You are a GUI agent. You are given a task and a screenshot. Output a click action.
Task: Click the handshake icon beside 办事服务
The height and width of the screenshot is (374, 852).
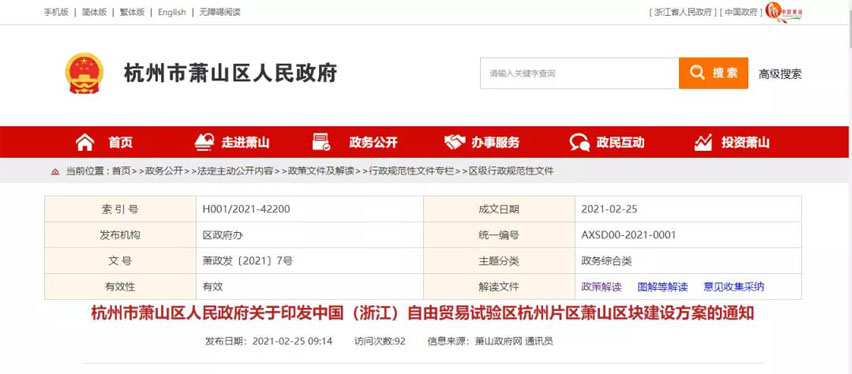click(x=455, y=142)
